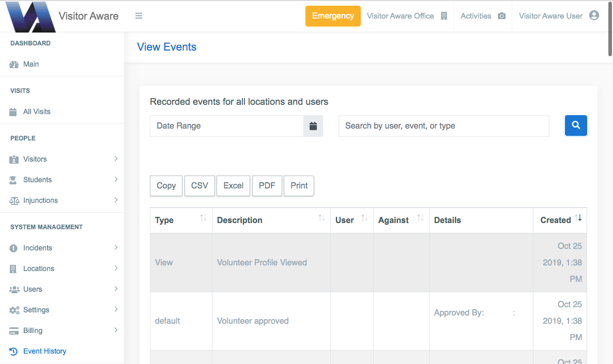
Task: Open the user profile avatar icon
Action: coord(594,15)
